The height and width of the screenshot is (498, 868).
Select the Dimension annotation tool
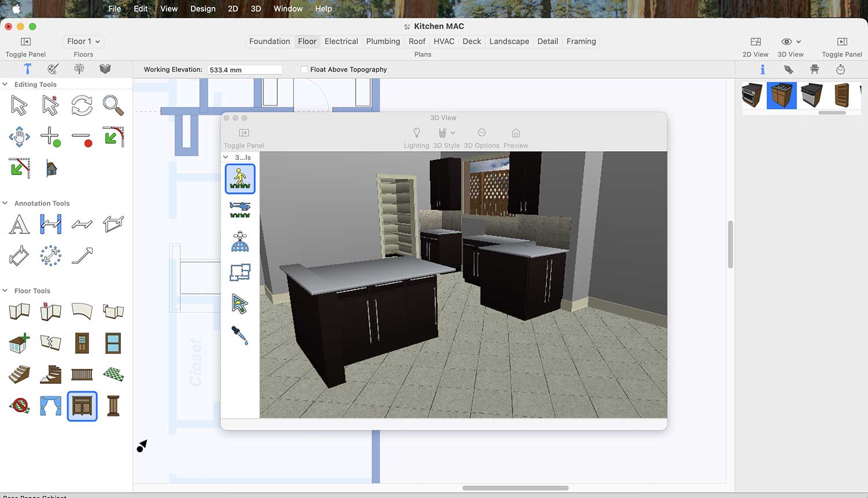50,224
